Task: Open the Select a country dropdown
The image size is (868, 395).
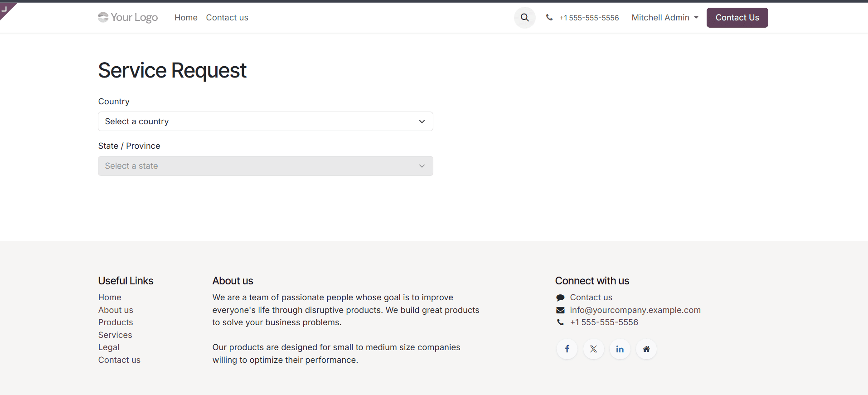Action: [266, 122]
